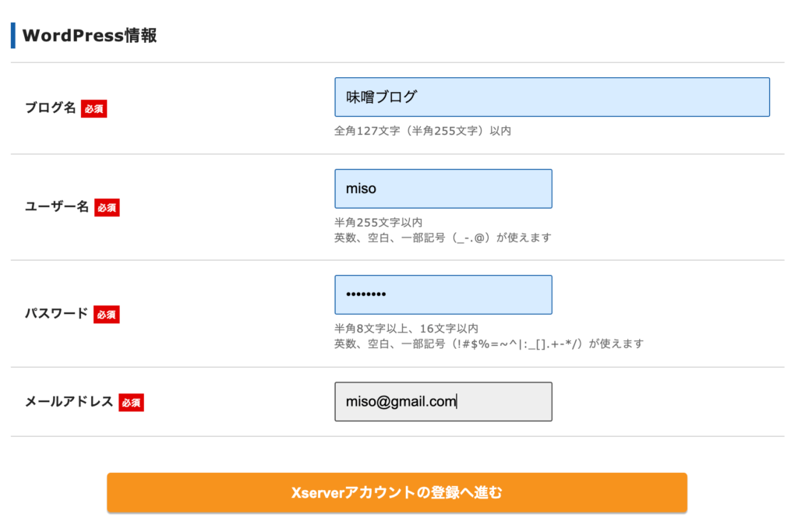Click the ユーザー名 label
The image size is (798, 532).
57,206
